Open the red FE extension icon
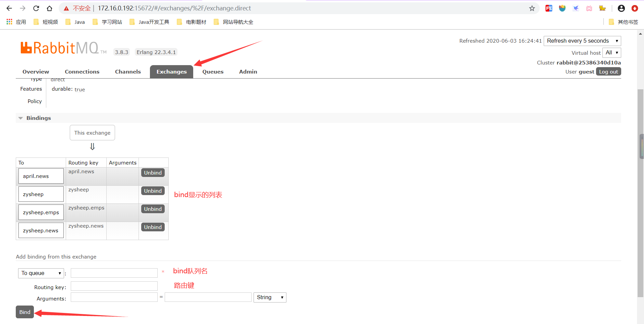Screen dimensions: 644x324 pos(549,8)
